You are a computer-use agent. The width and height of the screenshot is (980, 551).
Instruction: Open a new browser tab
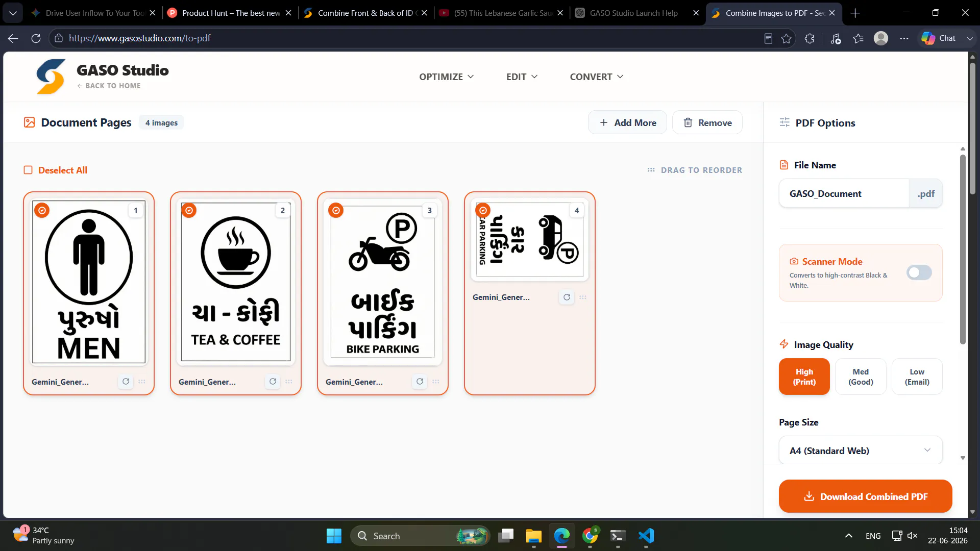pos(855,13)
